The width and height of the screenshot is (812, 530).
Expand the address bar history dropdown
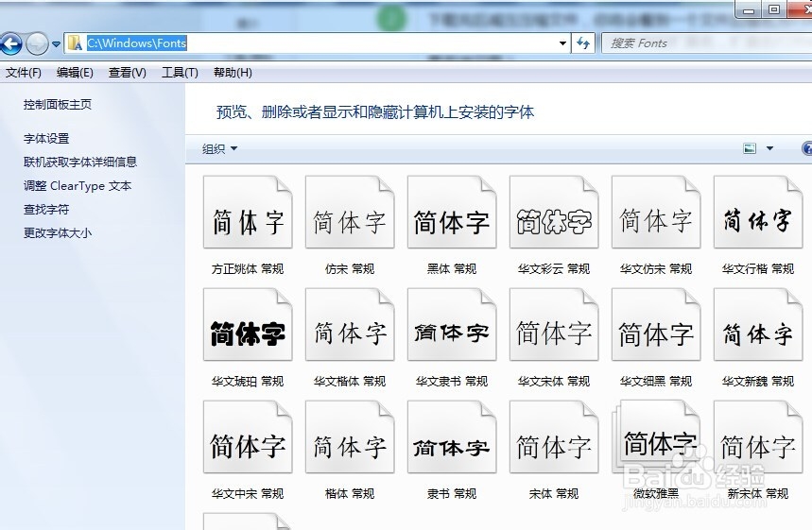click(x=562, y=43)
